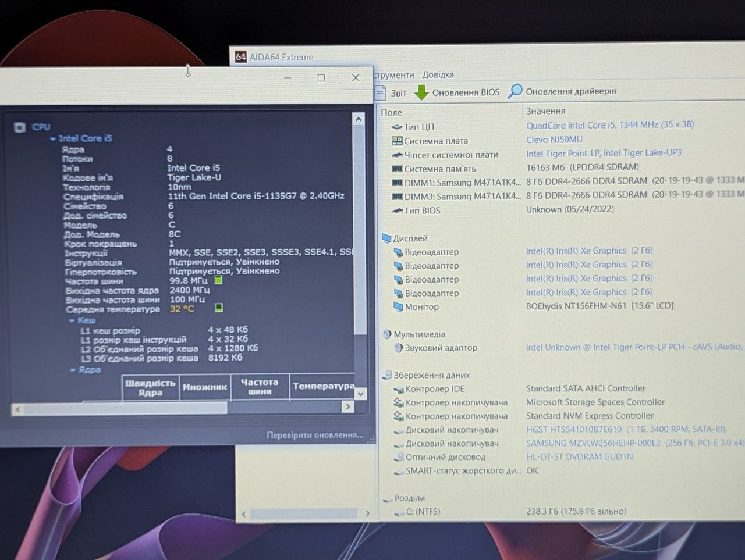Click the Поле column header
Viewport: 745px width, 560px height.
391,112
